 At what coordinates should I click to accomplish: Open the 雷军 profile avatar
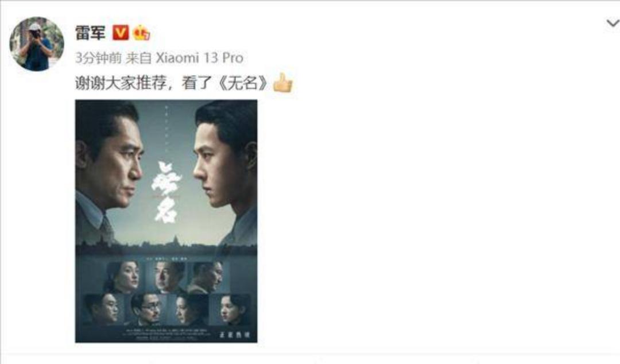point(37,44)
